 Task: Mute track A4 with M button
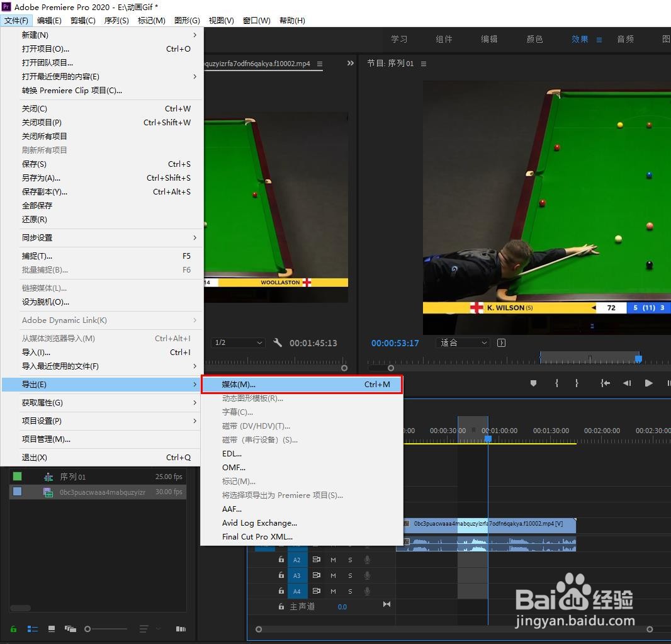tap(333, 591)
